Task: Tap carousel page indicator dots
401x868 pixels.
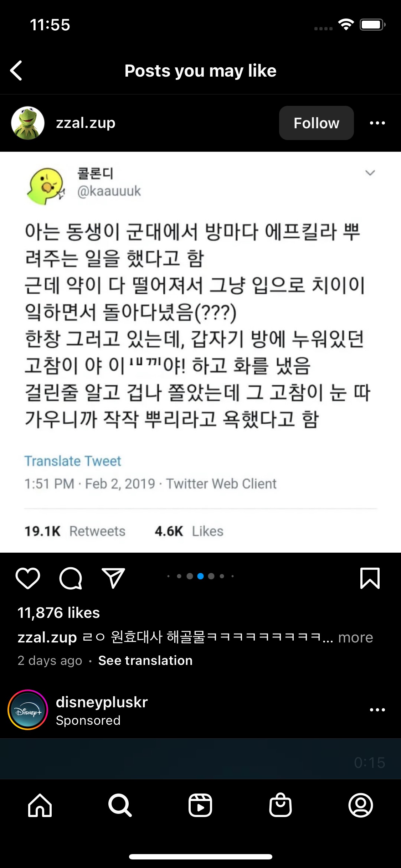Action: pyautogui.click(x=200, y=576)
